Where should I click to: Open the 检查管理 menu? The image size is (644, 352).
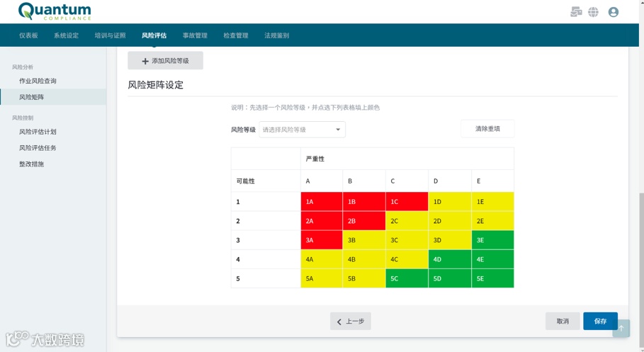click(236, 35)
